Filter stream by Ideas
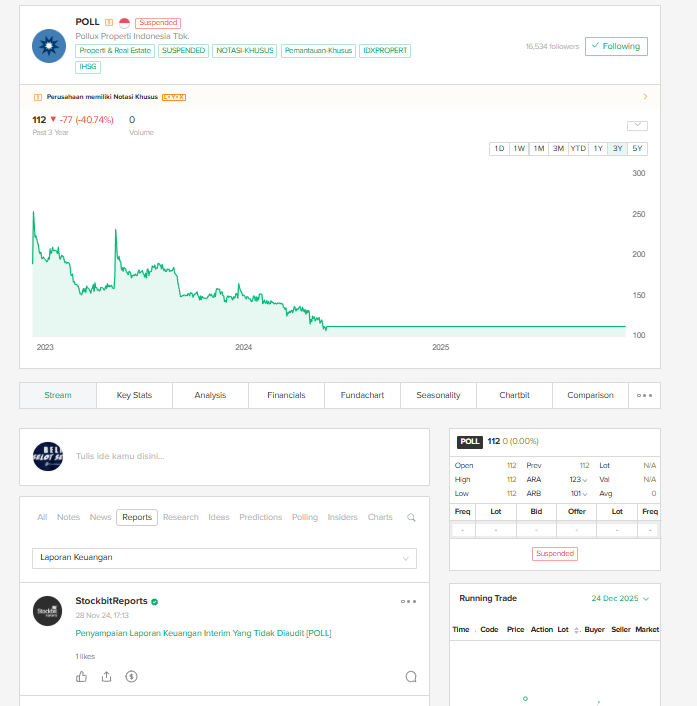 [219, 517]
